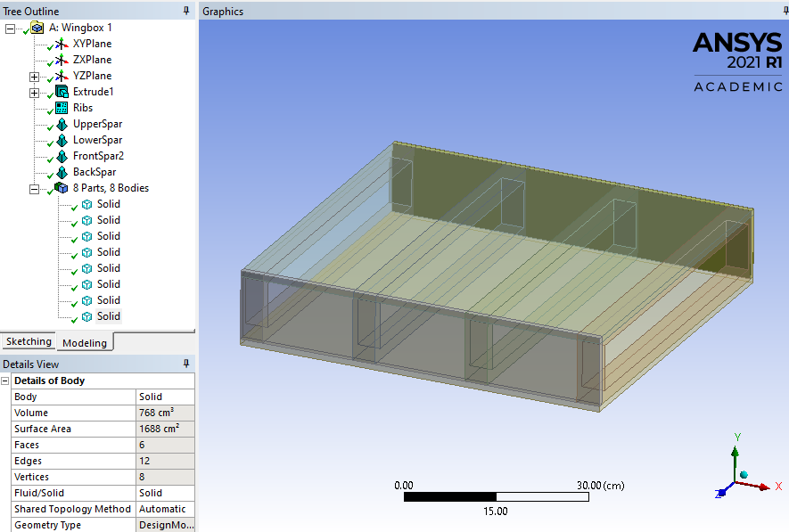Screen dimensions: 789x532
Task: Click the Extrude1 feature icon
Action: pyautogui.click(x=62, y=92)
